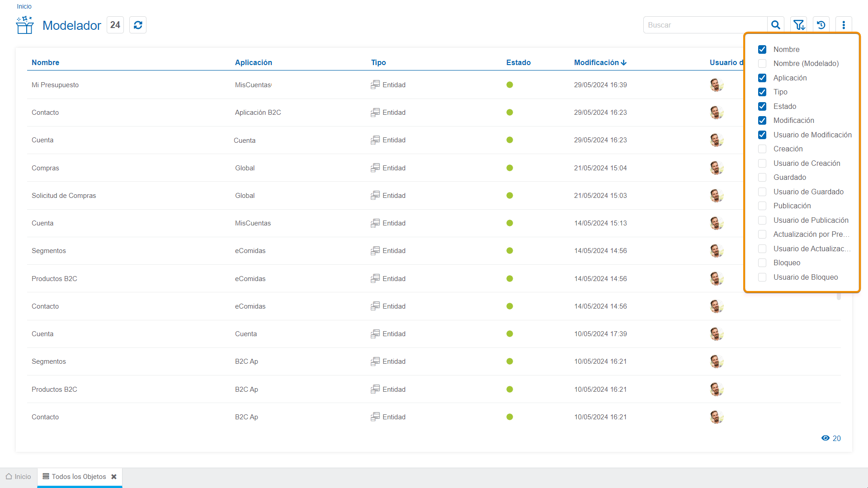Check the Nombre (Modelado) column option

(762, 63)
